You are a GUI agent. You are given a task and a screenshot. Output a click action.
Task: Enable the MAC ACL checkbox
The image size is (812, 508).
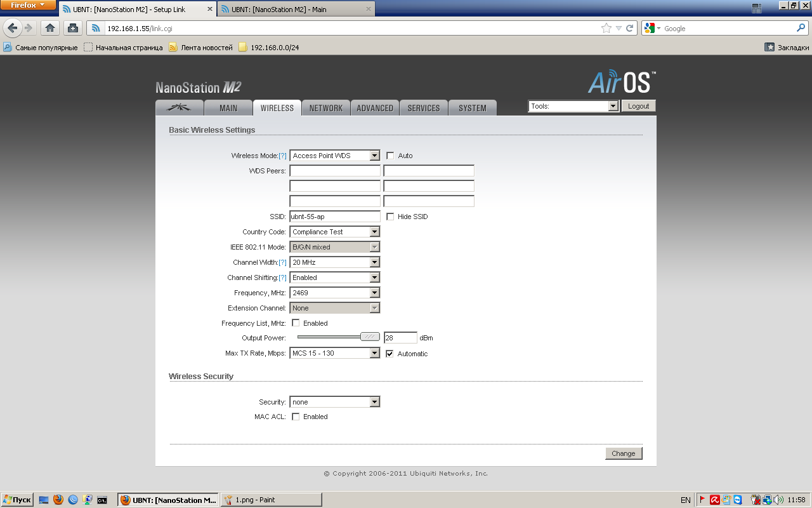point(296,417)
